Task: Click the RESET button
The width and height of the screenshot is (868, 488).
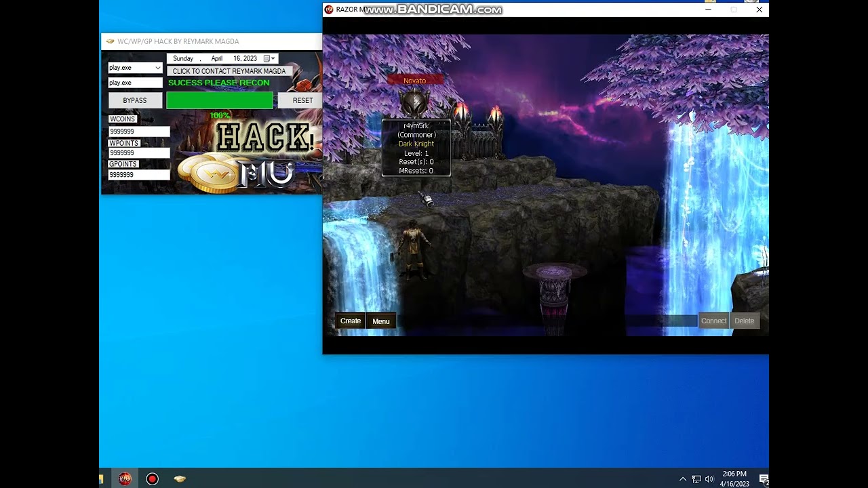Action: pos(302,100)
